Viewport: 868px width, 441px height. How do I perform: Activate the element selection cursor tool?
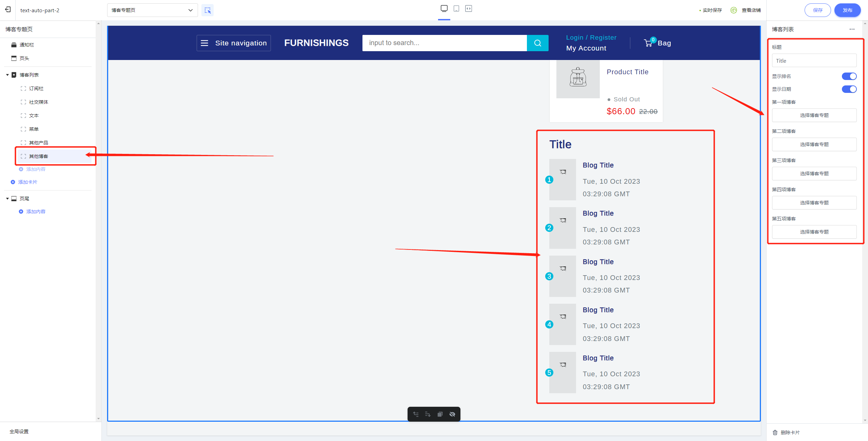point(208,10)
